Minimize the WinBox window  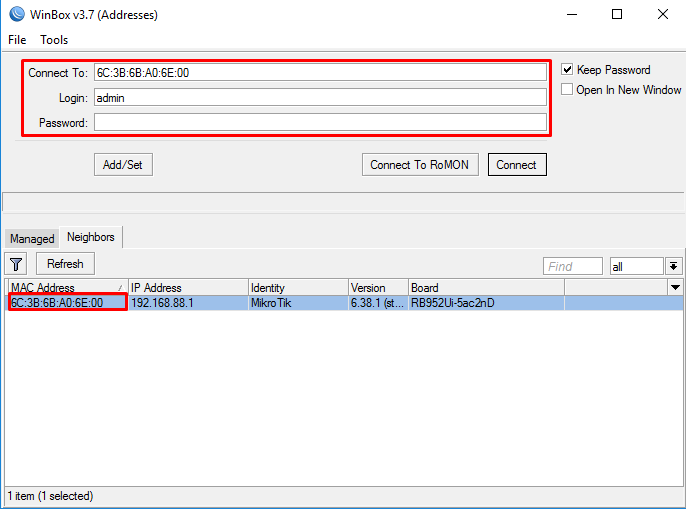572,14
